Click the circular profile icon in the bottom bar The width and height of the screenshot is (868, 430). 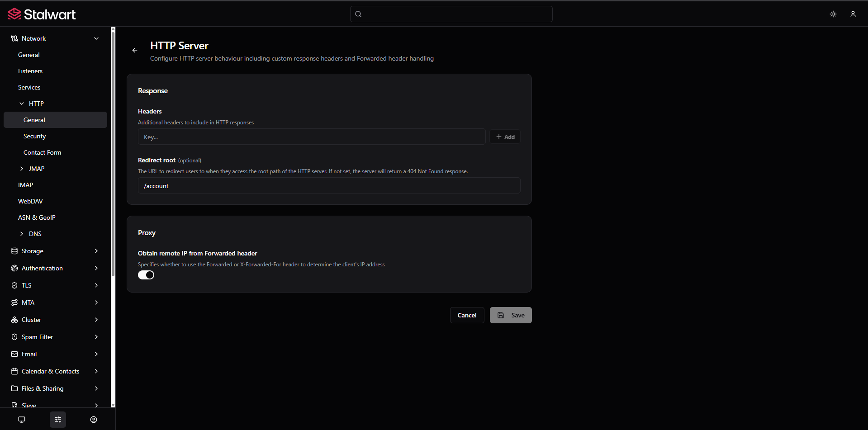[x=94, y=420]
